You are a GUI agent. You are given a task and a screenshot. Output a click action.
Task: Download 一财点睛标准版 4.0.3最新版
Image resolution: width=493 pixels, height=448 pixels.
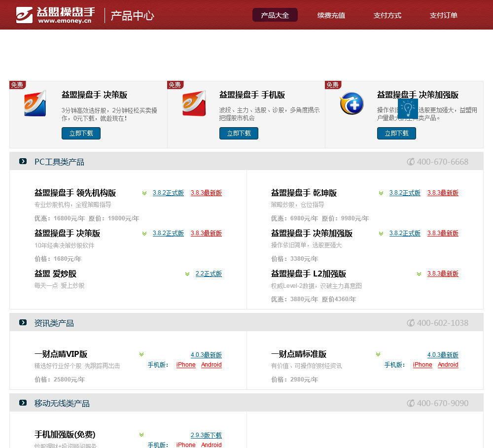(x=443, y=355)
